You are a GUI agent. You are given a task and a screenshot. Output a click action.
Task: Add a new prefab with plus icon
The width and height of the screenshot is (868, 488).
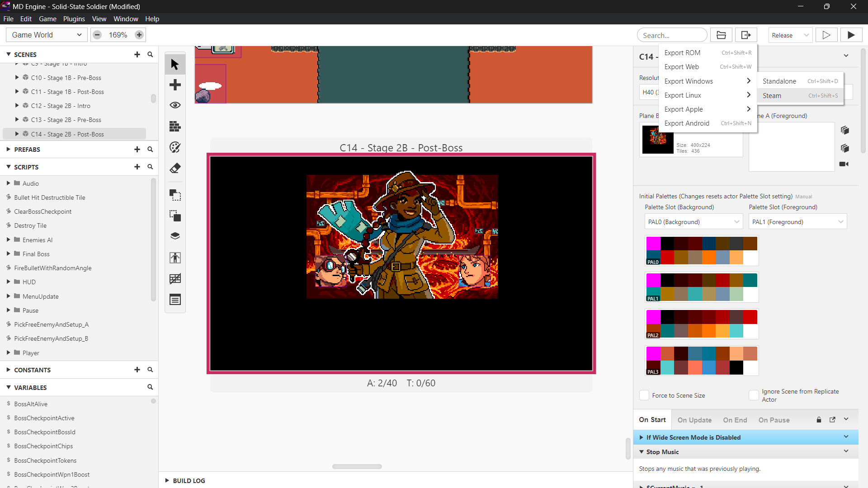[137, 149]
